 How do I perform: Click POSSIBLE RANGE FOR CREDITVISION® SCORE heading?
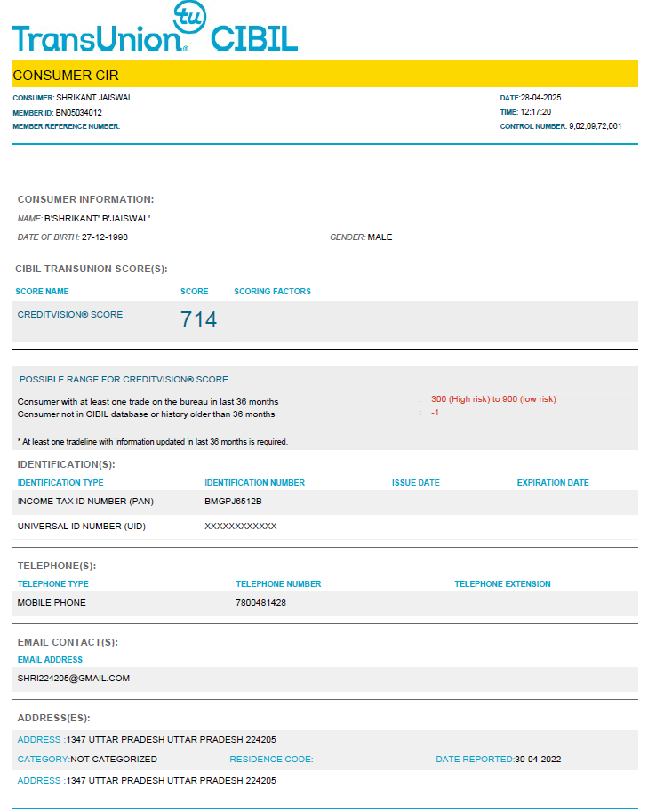(124, 380)
